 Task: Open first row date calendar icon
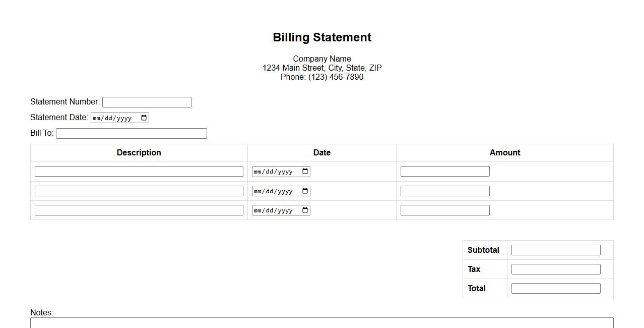click(x=305, y=172)
